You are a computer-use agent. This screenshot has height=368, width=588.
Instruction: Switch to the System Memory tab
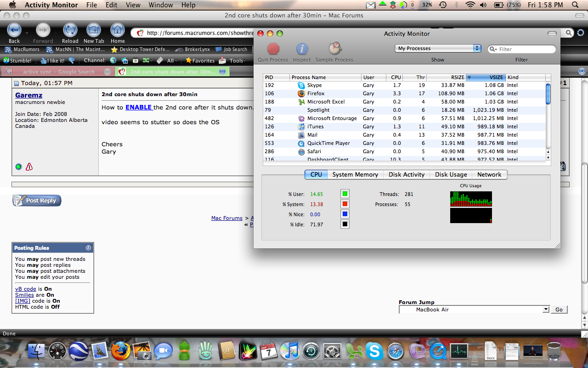coord(355,174)
